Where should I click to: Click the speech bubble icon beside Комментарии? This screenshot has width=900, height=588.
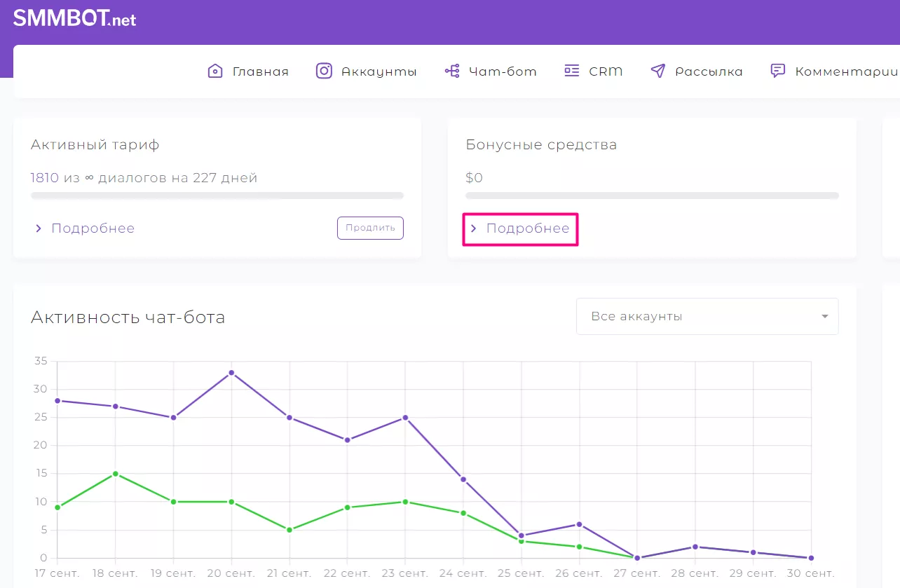[777, 71]
